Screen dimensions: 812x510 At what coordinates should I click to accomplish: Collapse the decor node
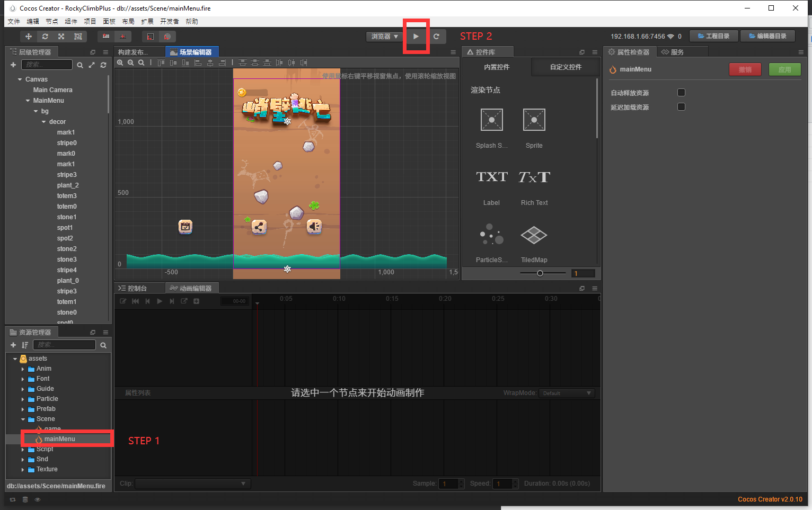click(43, 122)
